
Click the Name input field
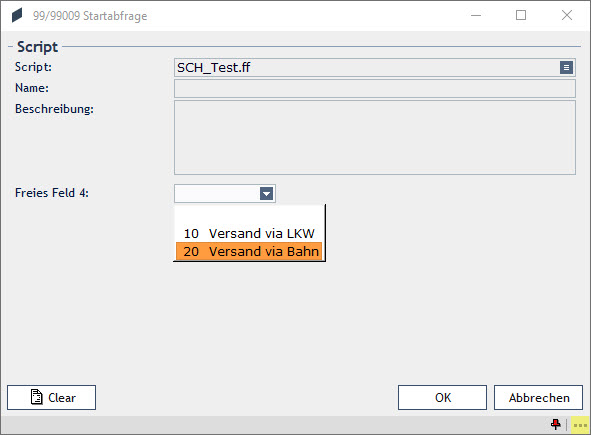(375, 89)
